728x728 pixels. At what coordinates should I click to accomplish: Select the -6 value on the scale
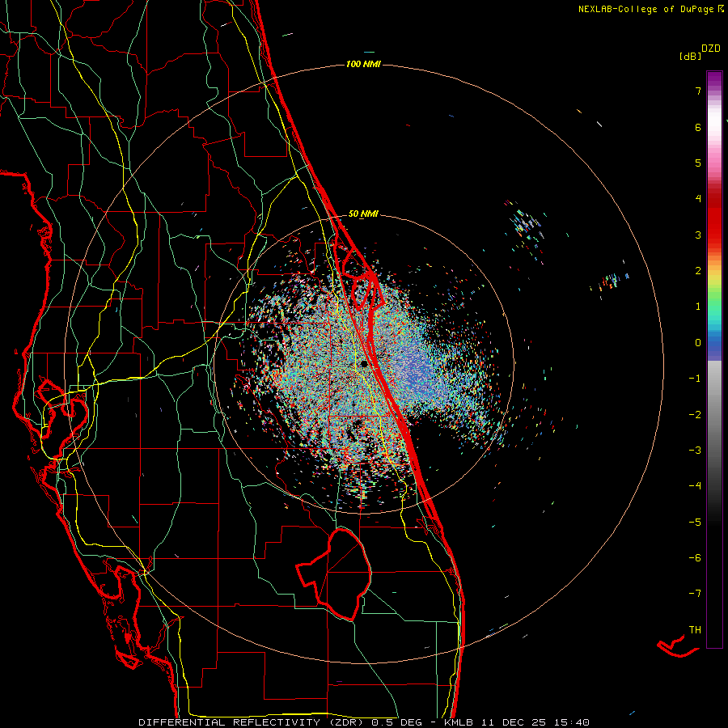click(695, 558)
